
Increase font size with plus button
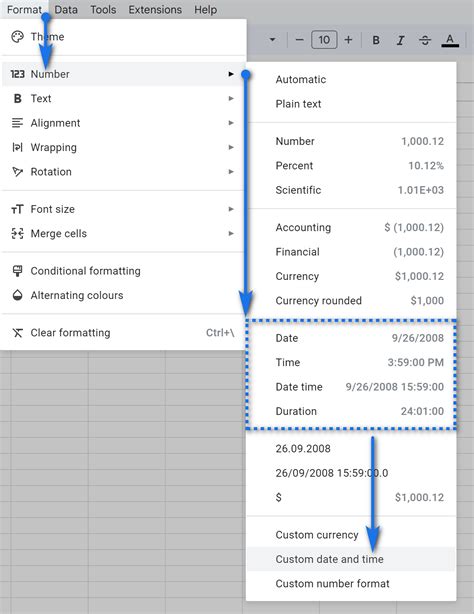[x=348, y=40]
